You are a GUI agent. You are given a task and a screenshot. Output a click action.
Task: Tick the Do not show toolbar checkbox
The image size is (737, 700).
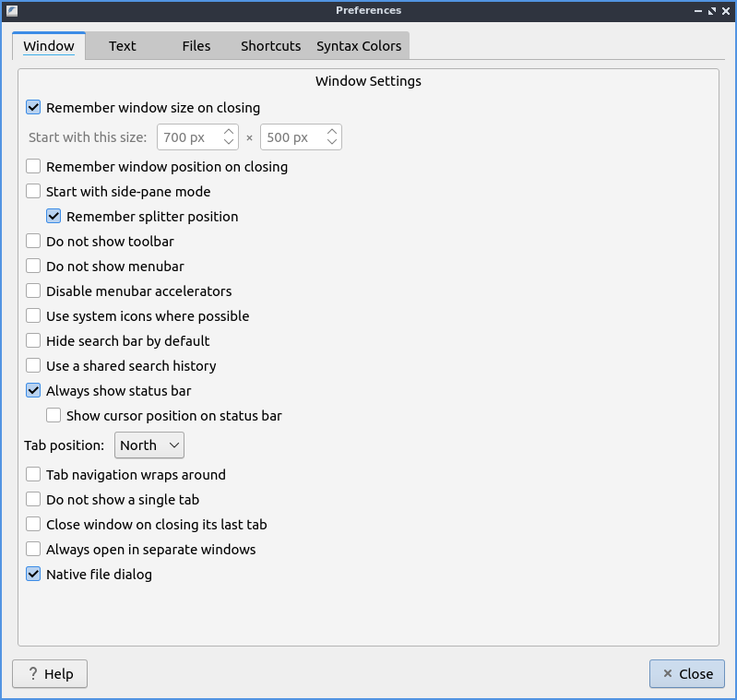point(33,242)
